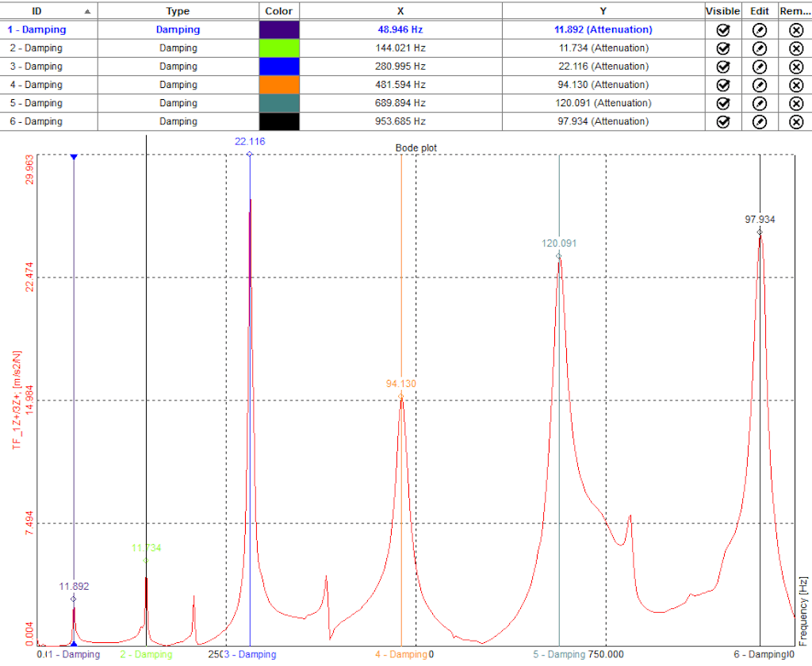
Task: Remove the 6 - Damping marker
Action: click(x=796, y=121)
